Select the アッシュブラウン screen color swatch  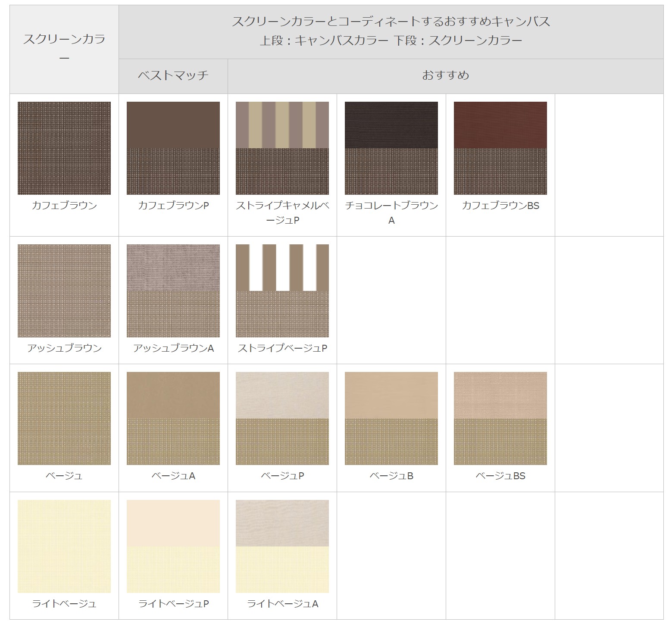tap(64, 291)
